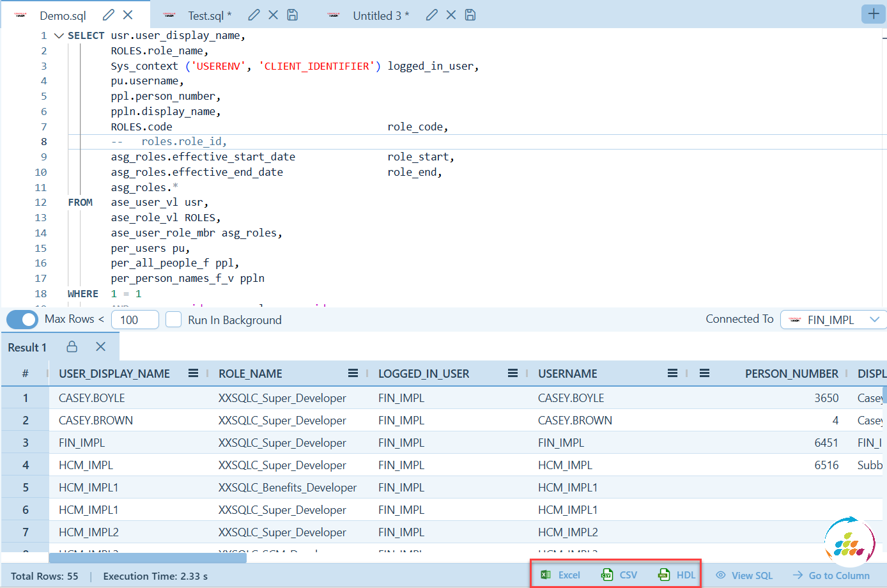Switch to the Test.sql tab
Image resolution: width=887 pixels, height=588 pixels.
[x=205, y=15]
